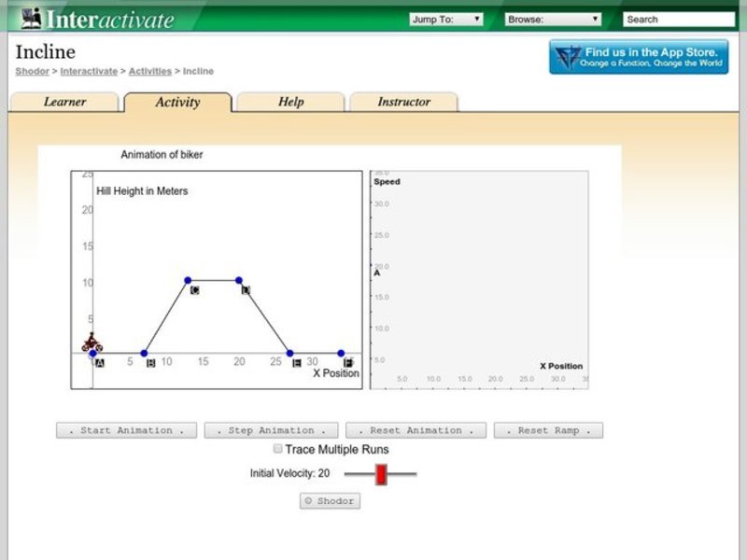Switch to the Help tab

(x=289, y=102)
